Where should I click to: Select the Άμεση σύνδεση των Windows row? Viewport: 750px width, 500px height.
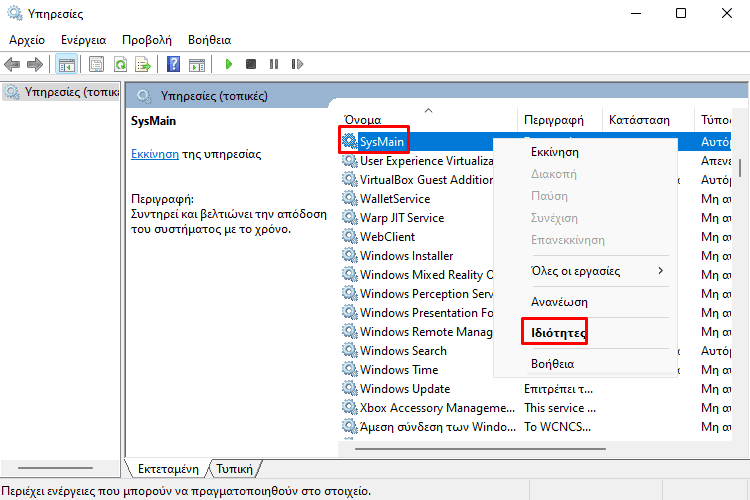click(x=536, y=426)
